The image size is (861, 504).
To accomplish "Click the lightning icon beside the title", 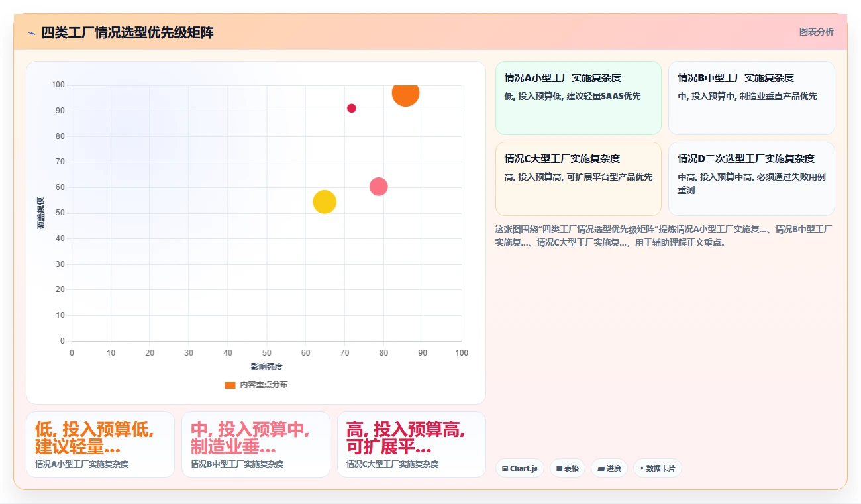I will (31, 33).
